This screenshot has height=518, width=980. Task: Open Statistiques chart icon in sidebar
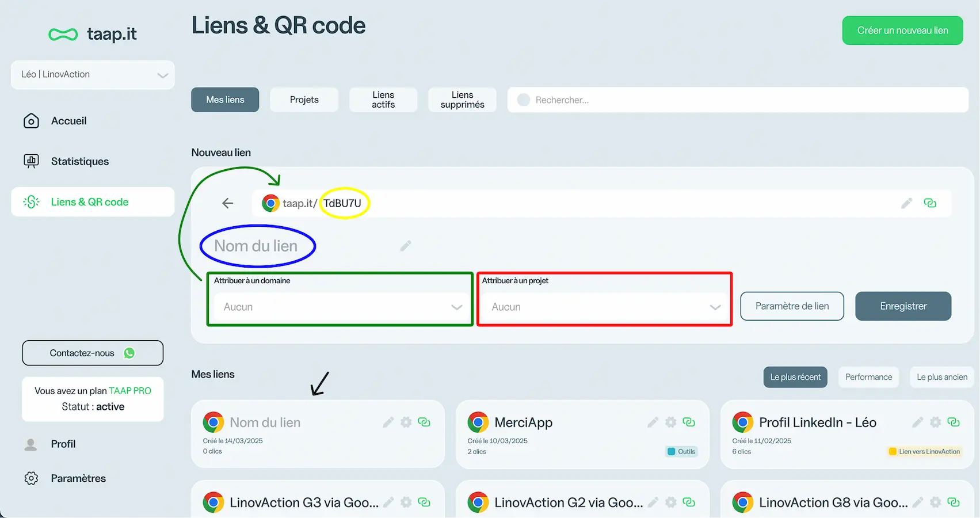(x=31, y=161)
